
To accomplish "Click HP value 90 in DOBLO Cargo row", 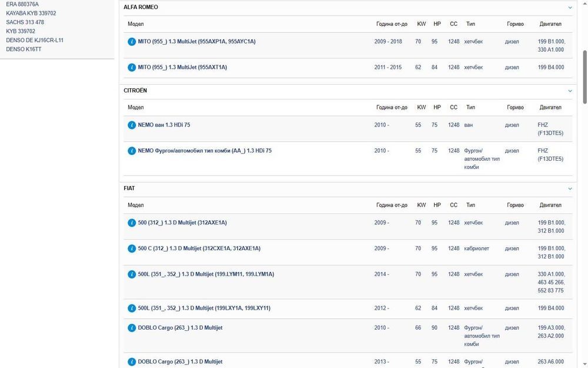I will (435, 328).
